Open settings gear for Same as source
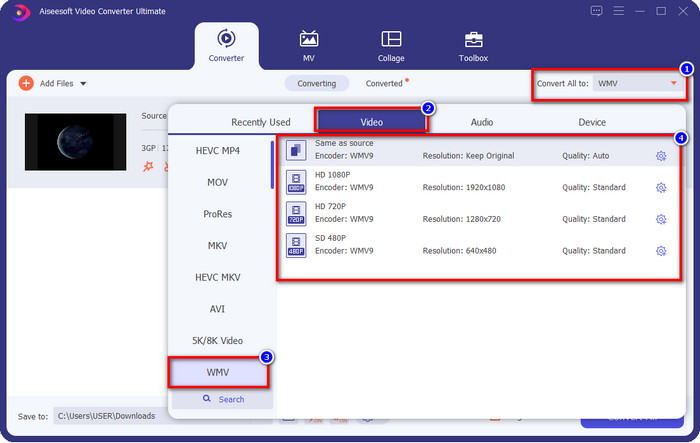Screen dimensions: 700x443 (x=661, y=156)
